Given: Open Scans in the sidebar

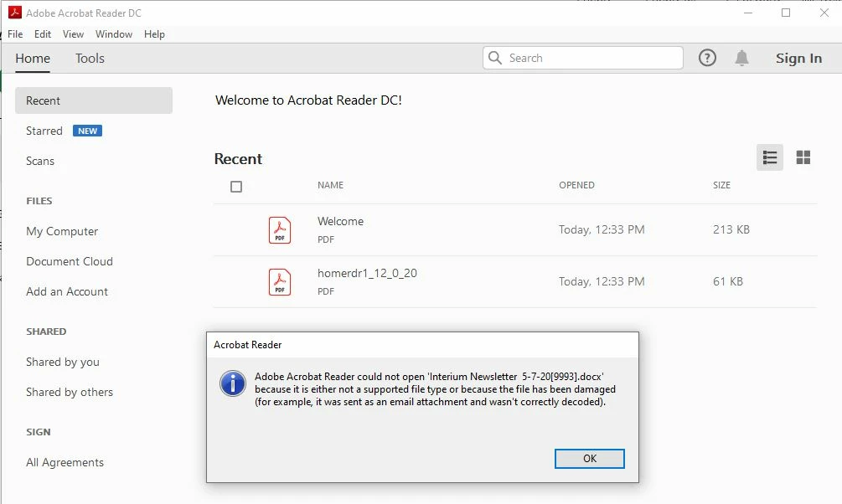Looking at the screenshot, I should coord(40,161).
